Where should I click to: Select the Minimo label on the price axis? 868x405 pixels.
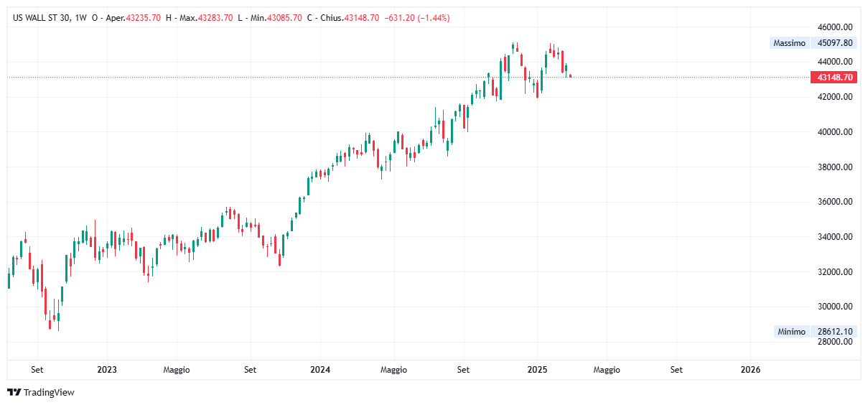(790, 332)
